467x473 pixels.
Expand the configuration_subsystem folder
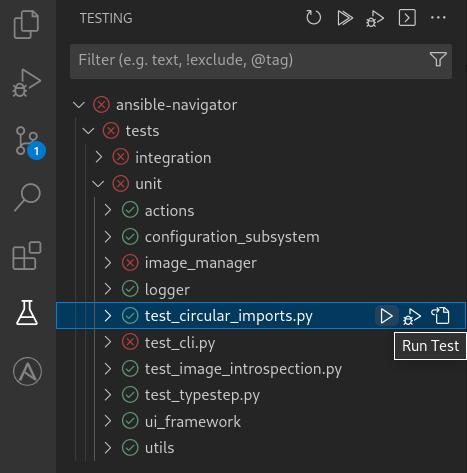[108, 236]
